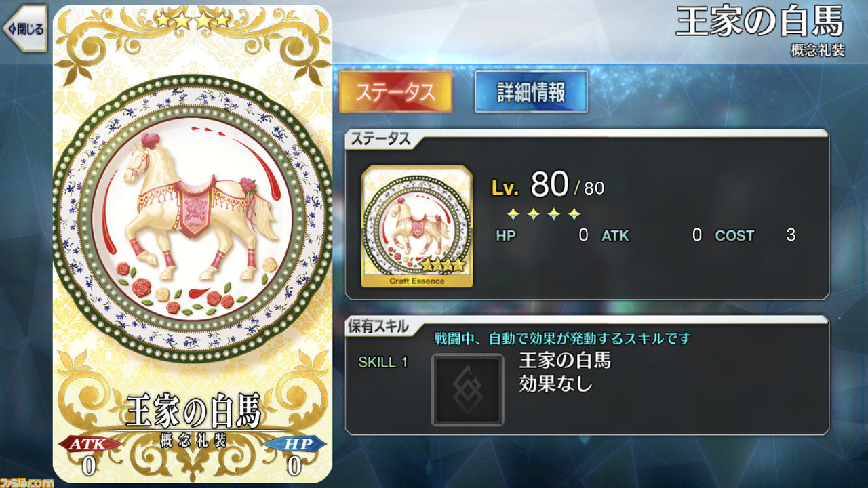The height and width of the screenshot is (488, 868).
Task: Tap the four rarity stars under Lv. 80
Action: pos(544,214)
